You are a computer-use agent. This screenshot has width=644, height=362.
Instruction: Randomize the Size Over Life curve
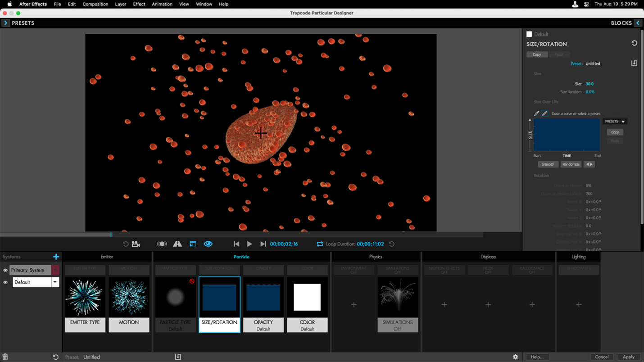pos(571,164)
